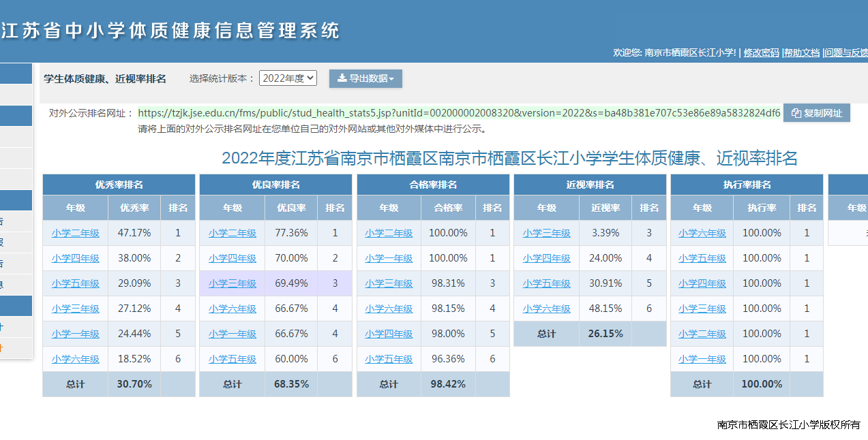
Task: Open 小学三年级 in the 执行率排名 table
Action: coord(702,309)
